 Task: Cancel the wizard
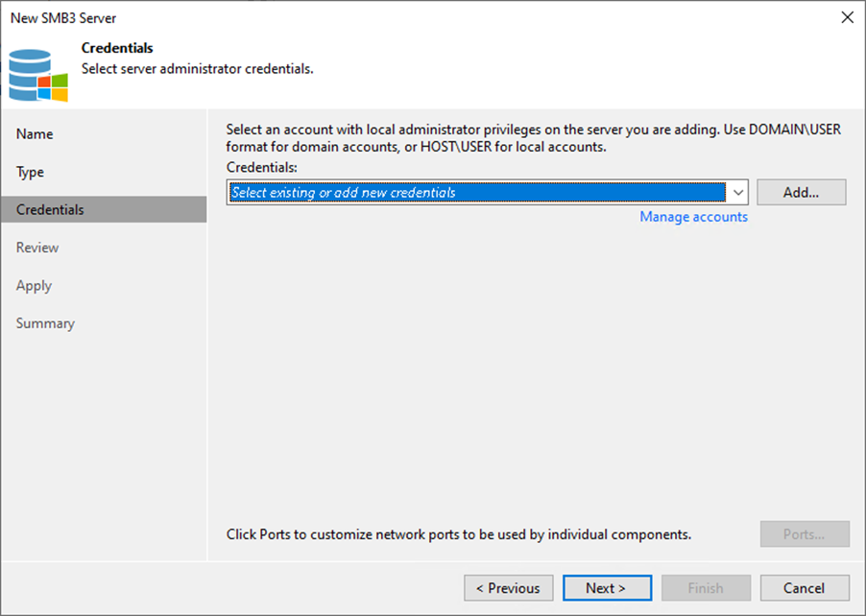click(805, 588)
